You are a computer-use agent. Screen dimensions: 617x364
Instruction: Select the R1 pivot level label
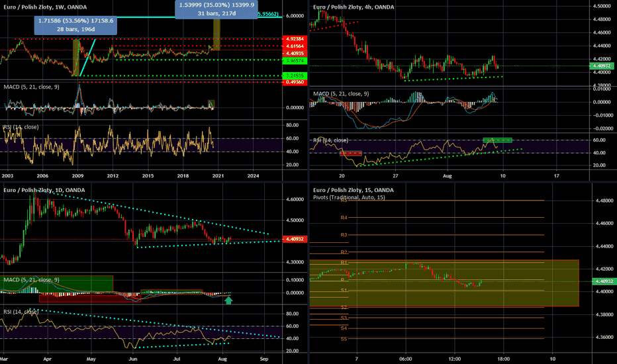tap(344, 262)
